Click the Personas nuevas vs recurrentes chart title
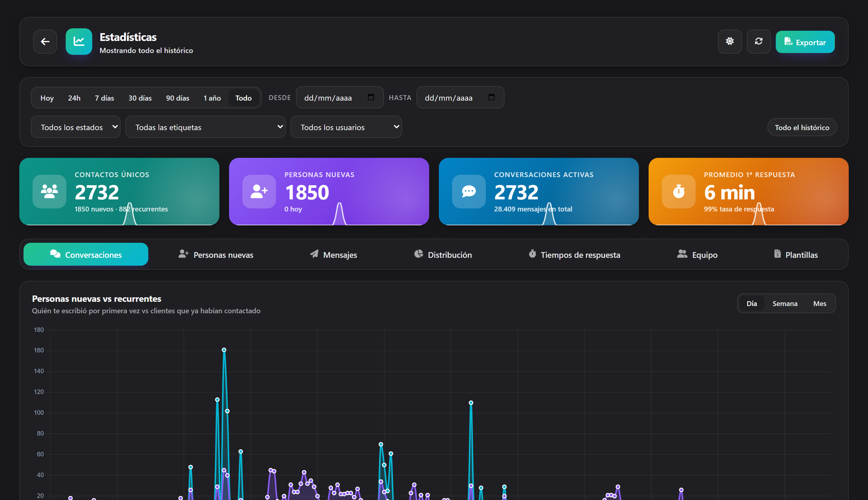 (96, 299)
